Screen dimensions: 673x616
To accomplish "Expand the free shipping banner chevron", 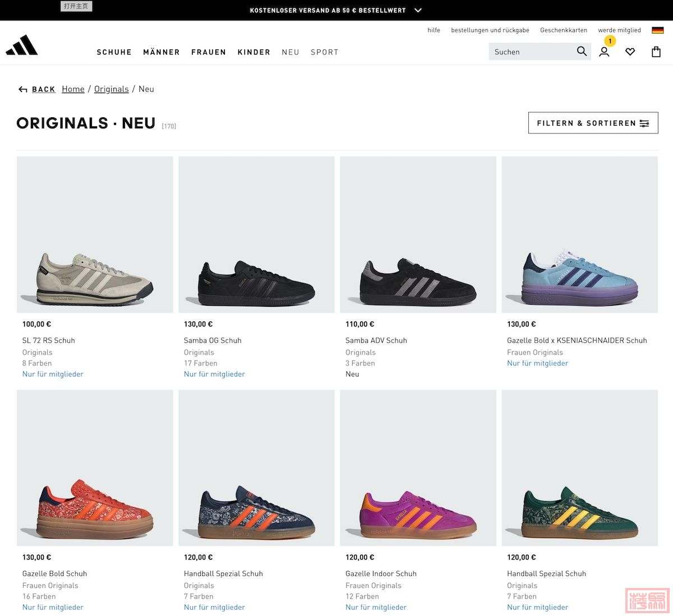I will coord(418,10).
